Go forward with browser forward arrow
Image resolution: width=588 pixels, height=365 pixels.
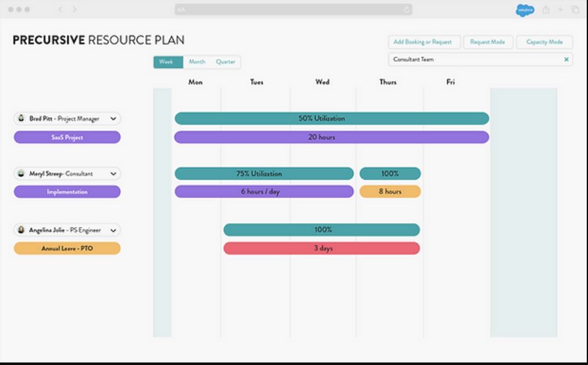coord(75,9)
